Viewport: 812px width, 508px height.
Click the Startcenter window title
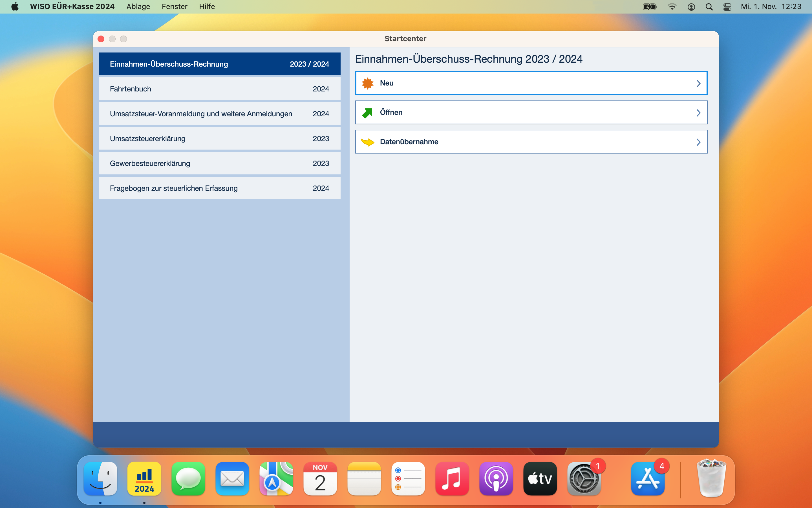click(x=405, y=39)
